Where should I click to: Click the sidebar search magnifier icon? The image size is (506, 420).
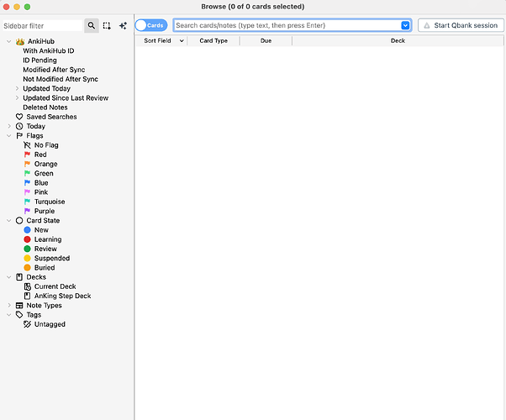tap(92, 25)
